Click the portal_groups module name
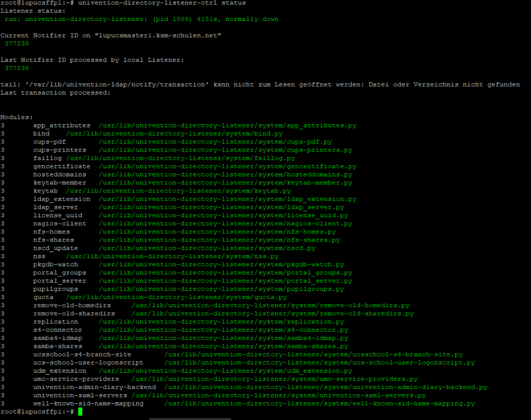 coord(60,273)
